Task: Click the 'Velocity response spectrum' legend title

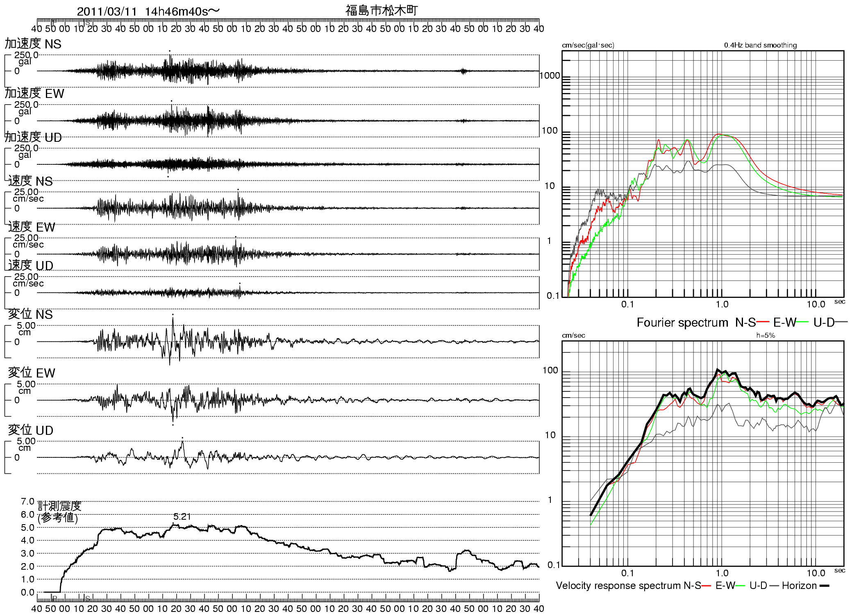Action: click(x=618, y=586)
